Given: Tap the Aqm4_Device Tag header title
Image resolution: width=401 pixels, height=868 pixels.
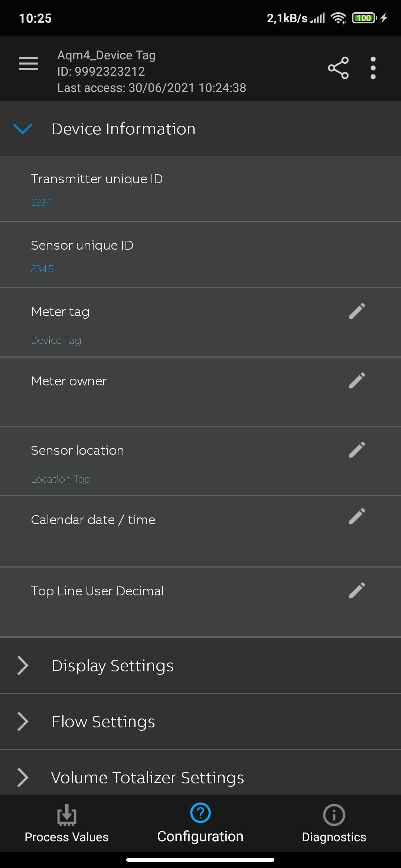Looking at the screenshot, I should point(106,55).
